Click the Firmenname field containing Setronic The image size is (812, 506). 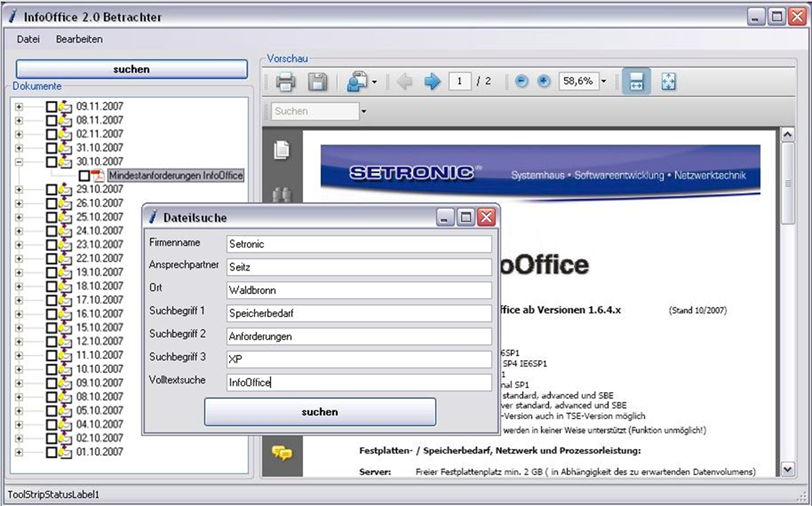[x=359, y=244]
